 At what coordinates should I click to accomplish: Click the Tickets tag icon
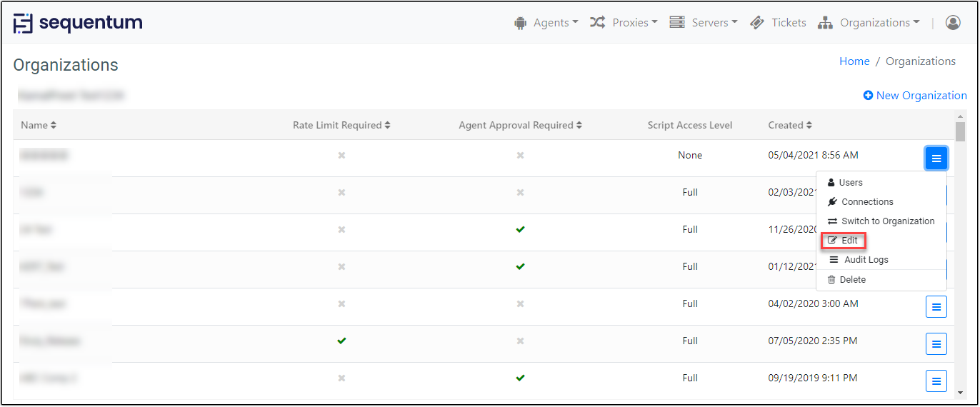coord(757,23)
